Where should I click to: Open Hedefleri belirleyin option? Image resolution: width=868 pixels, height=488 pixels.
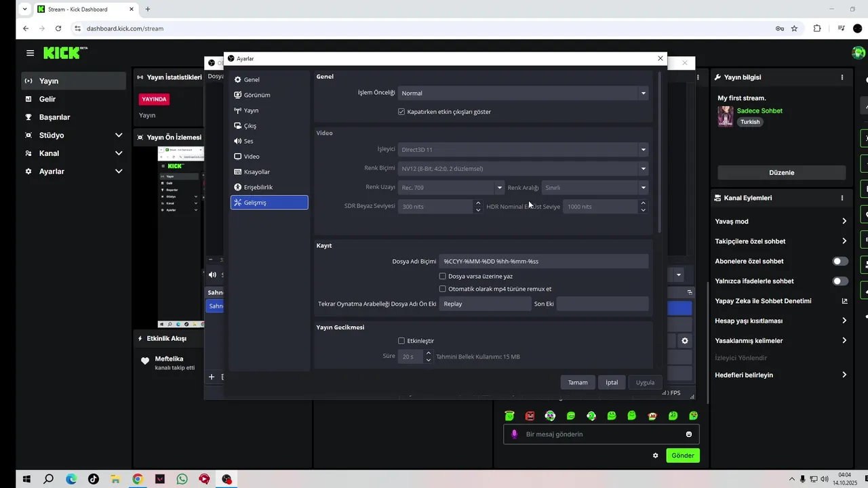[781, 375]
